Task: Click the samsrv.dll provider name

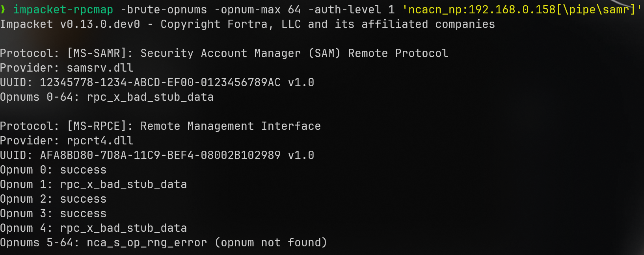Action: point(100,68)
